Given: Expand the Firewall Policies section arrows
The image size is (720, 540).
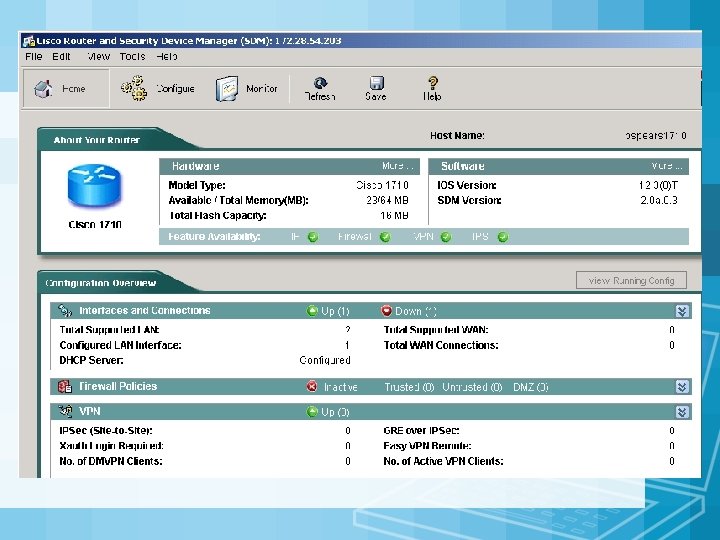Looking at the screenshot, I should (682, 387).
